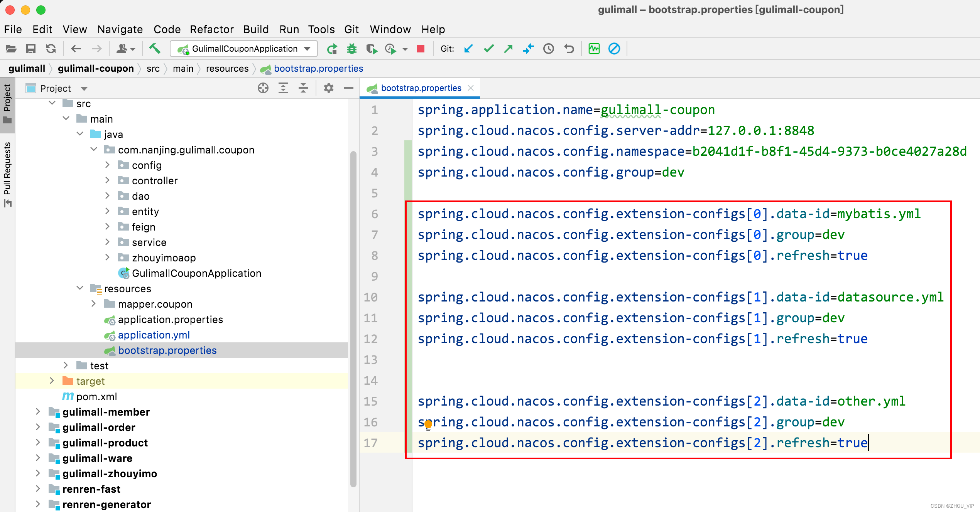Rerun GulimallCouponApplication with the green restart icon

coord(332,49)
